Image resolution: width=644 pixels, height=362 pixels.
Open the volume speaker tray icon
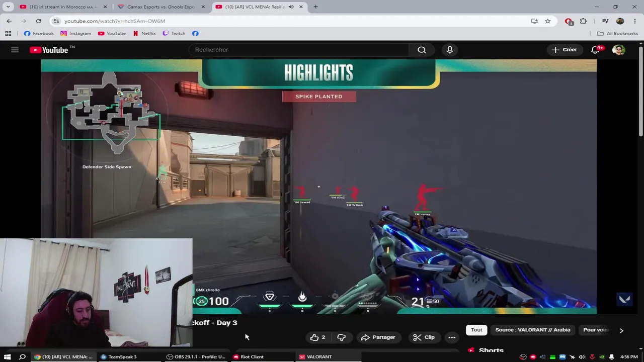pos(582,357)
